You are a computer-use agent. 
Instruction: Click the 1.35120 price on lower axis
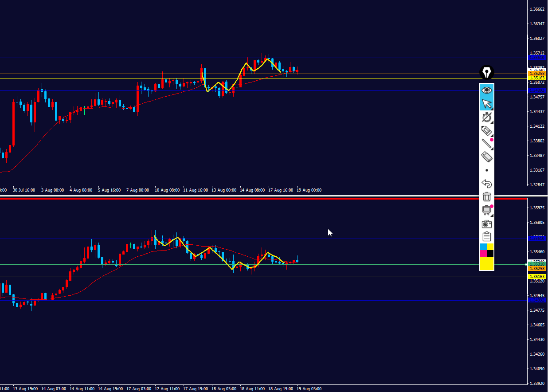(537, 281)
